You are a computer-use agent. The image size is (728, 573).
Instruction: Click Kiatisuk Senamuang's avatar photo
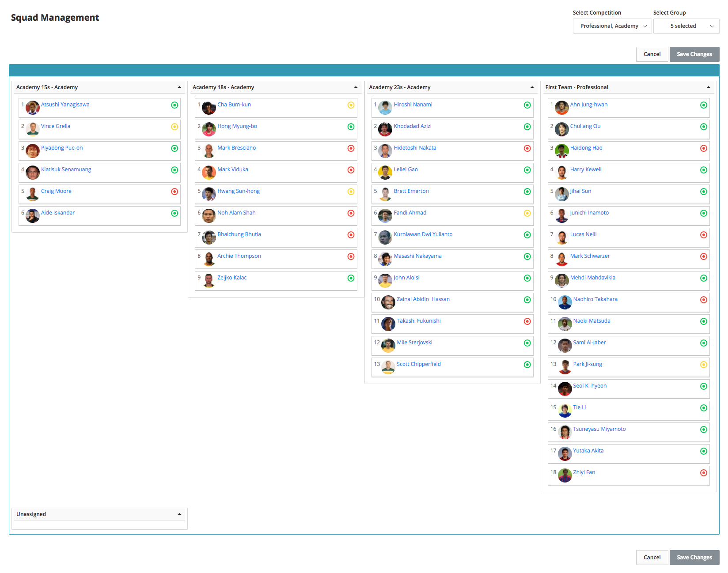point(33,173)
